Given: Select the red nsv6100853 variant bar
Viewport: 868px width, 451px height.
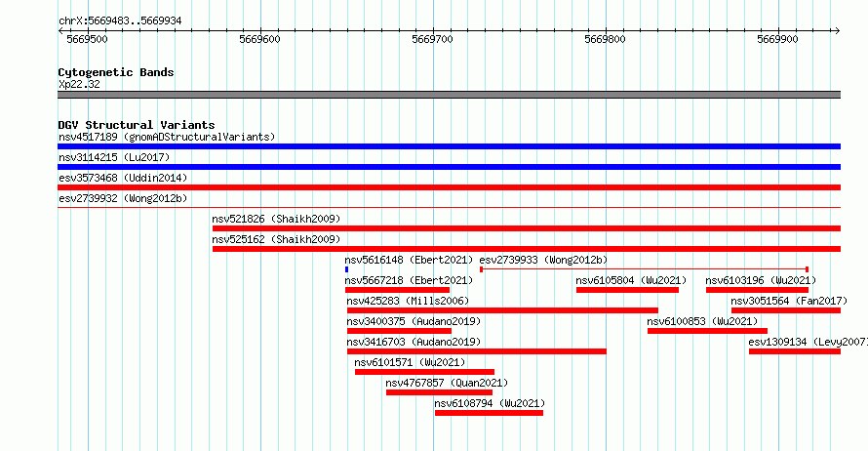Looking at the screenshot, I should [707, 331].
